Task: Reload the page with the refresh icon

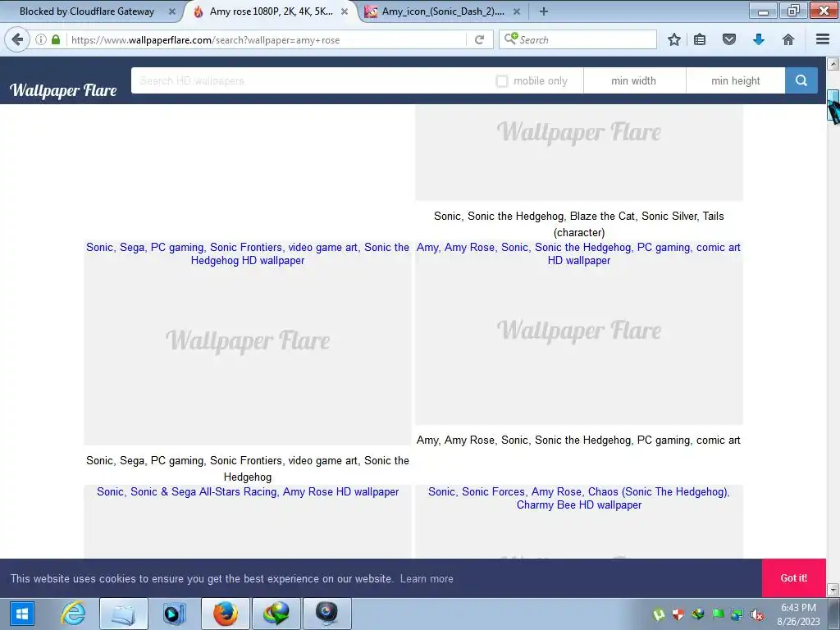Action: [x=479, y=39]
